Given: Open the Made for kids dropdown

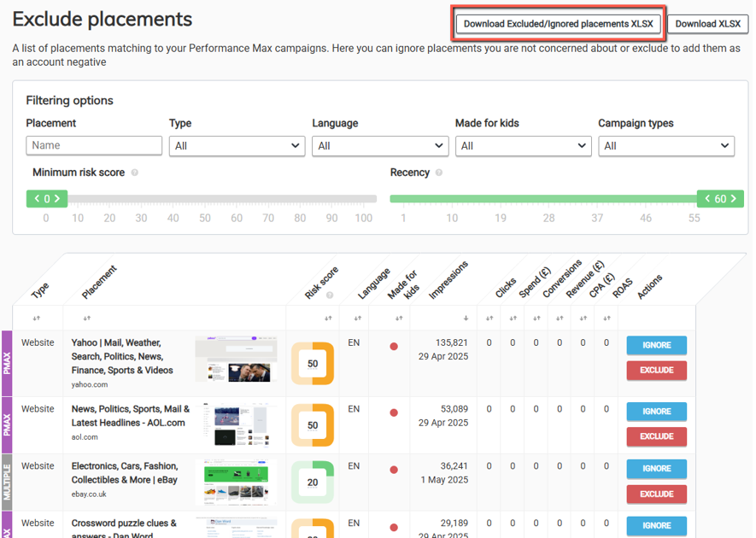Looking at the screenshot, I should coord(523,146).
